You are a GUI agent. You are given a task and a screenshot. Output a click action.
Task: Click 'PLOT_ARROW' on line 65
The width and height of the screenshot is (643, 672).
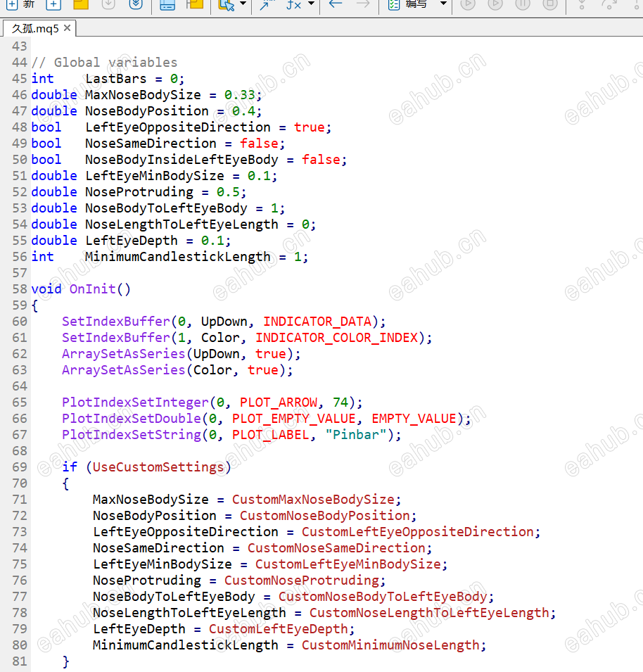point(279,402)
